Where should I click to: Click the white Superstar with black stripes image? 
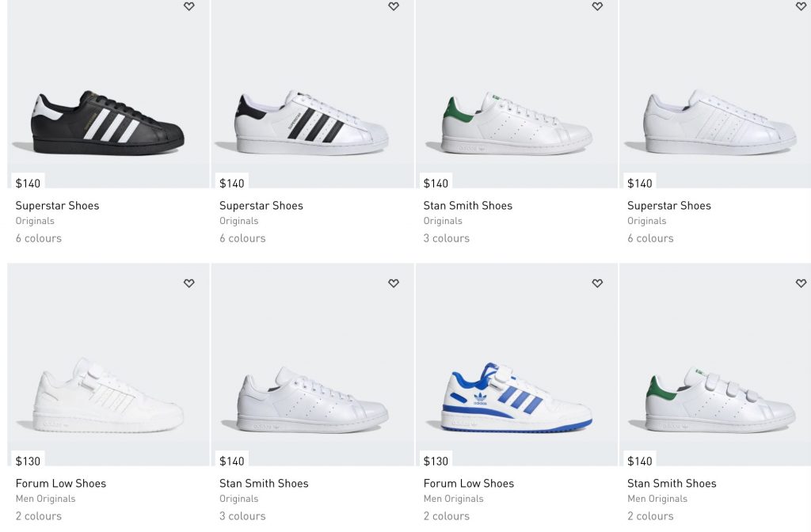pos(312,123)
